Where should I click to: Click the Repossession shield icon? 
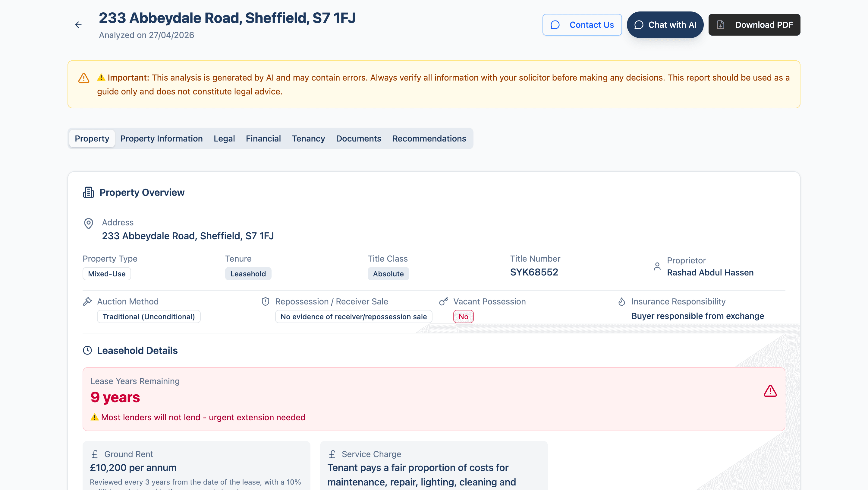pyautogui.click(x=266, y=301)
